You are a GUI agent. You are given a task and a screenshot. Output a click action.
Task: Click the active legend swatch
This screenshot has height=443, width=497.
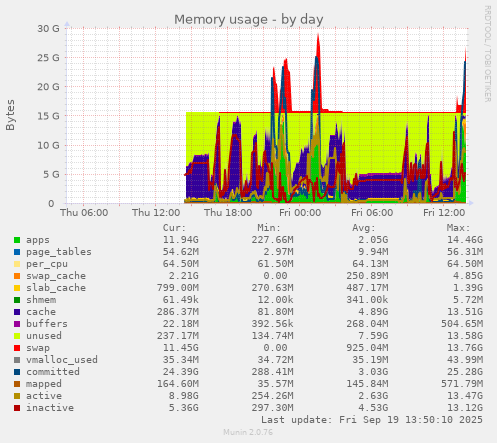pos(17,396)
